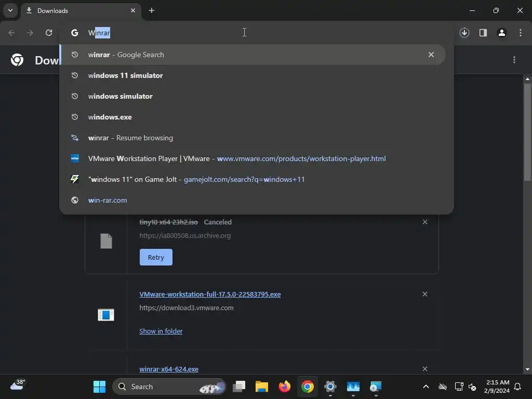Open the Chrome downloads bubble icon
Image resolution: width=532 pixels, height=399 pixels.
tap(464, 33)
